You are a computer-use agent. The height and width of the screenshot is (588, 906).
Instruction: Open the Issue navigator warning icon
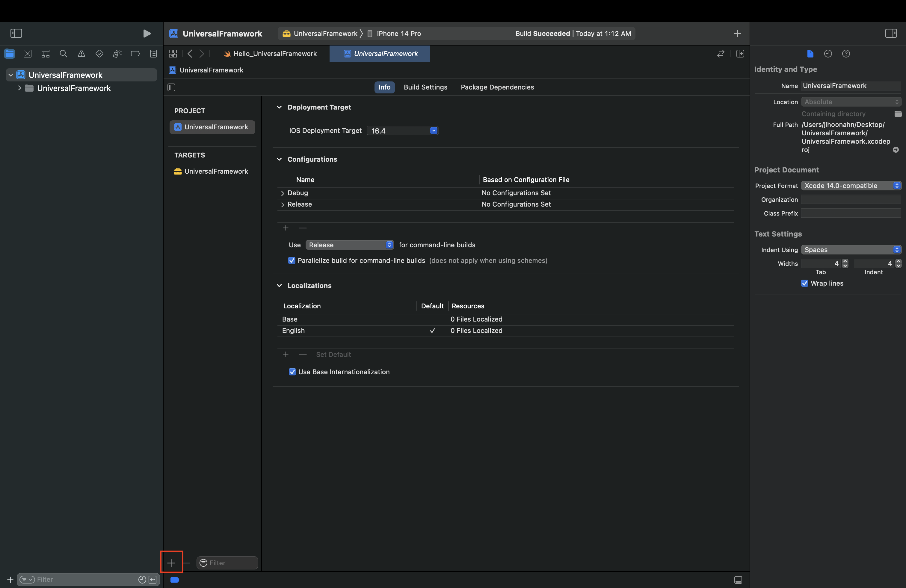coord(81,54)
